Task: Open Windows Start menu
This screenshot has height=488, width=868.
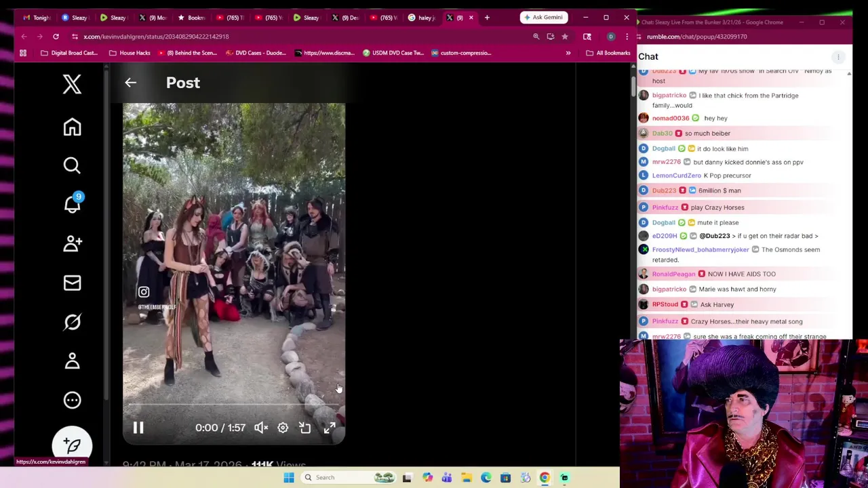Action: pos(289,478)
